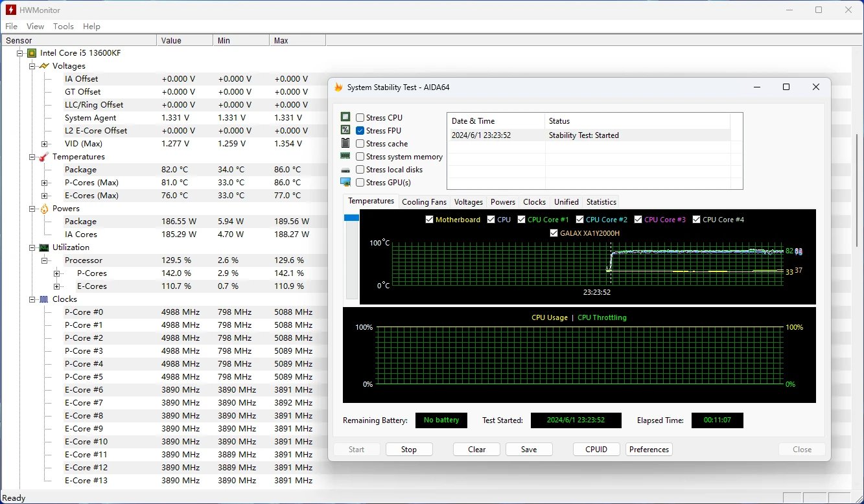
Task: Expand the VID (Max) row
Action: click(x=45, y=144)
